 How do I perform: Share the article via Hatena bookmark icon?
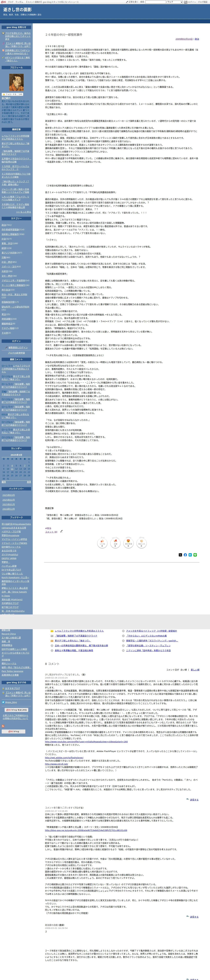190,555
